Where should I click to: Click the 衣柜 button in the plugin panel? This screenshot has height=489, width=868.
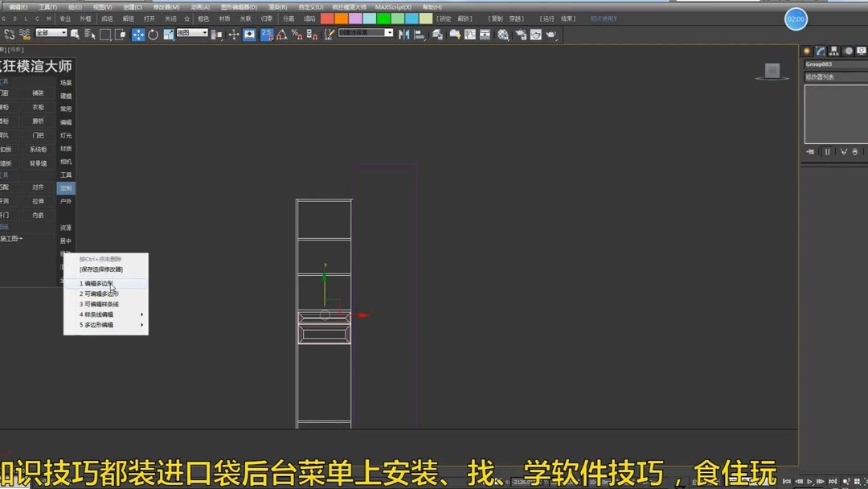[39, 106]
